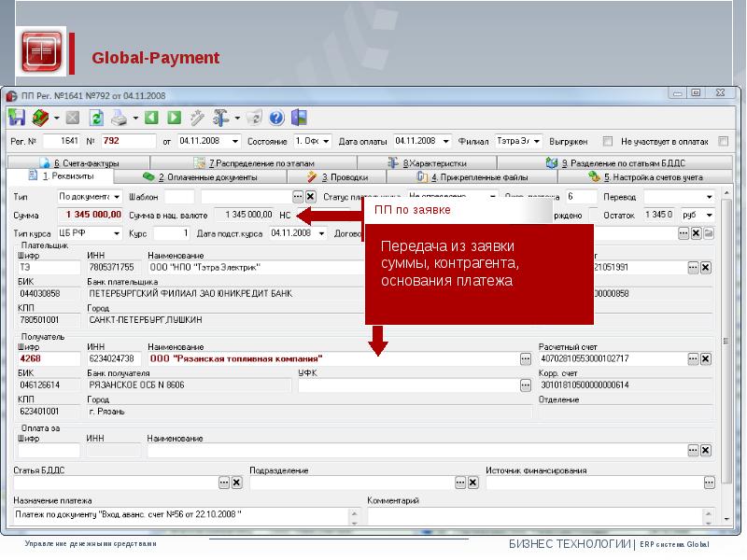Clear the Статья БДДС field with X button
Image resolution: width=747 pixels, height=560 pixels.
coord(237,483)
